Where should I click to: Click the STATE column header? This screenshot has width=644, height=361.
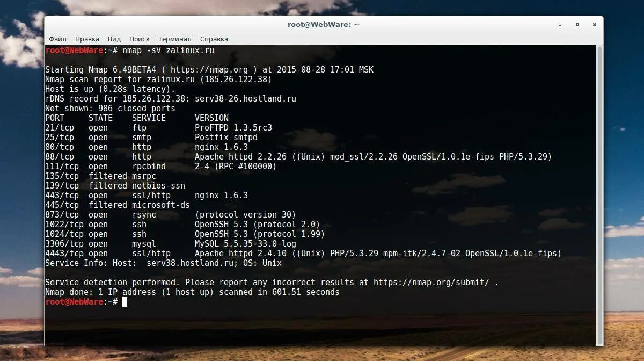pyautogui.click(x=101, y=118)
